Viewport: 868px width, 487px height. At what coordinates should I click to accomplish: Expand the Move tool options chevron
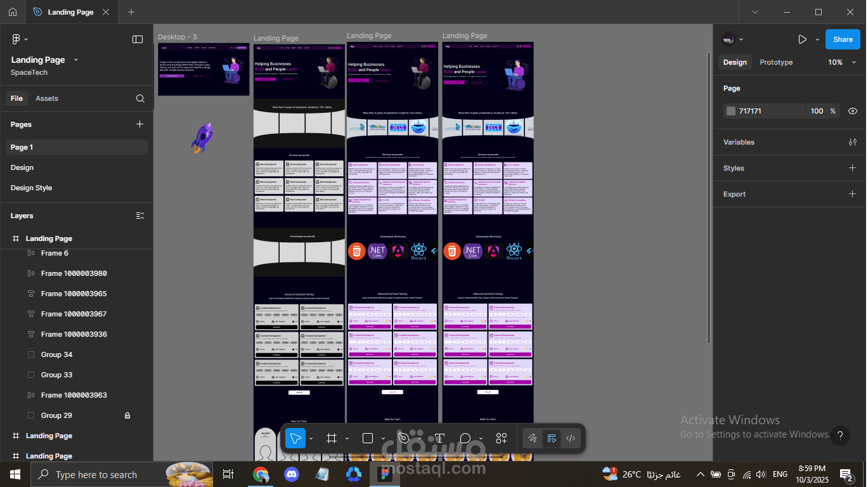tap(311, 438)
